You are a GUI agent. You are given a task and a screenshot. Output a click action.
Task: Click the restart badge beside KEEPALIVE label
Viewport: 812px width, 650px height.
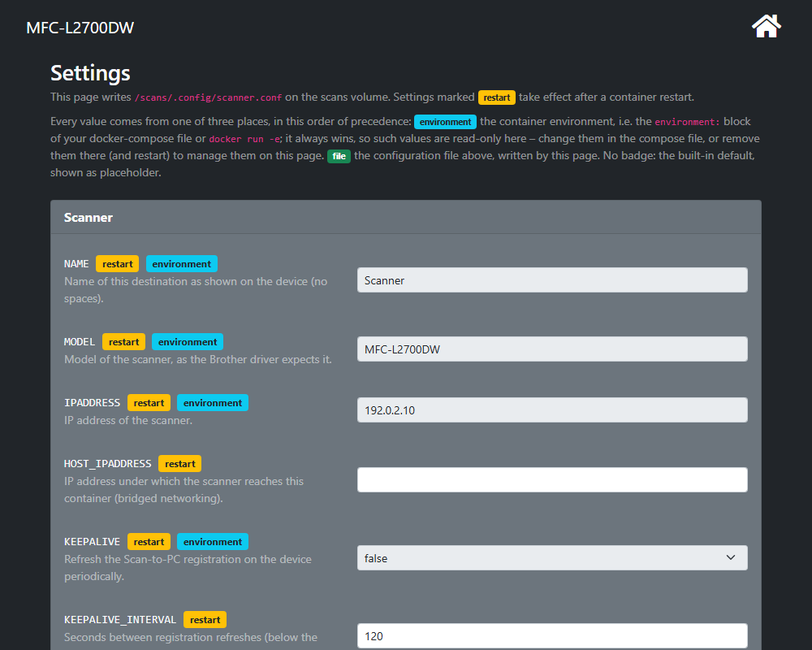tap(149, 542)
